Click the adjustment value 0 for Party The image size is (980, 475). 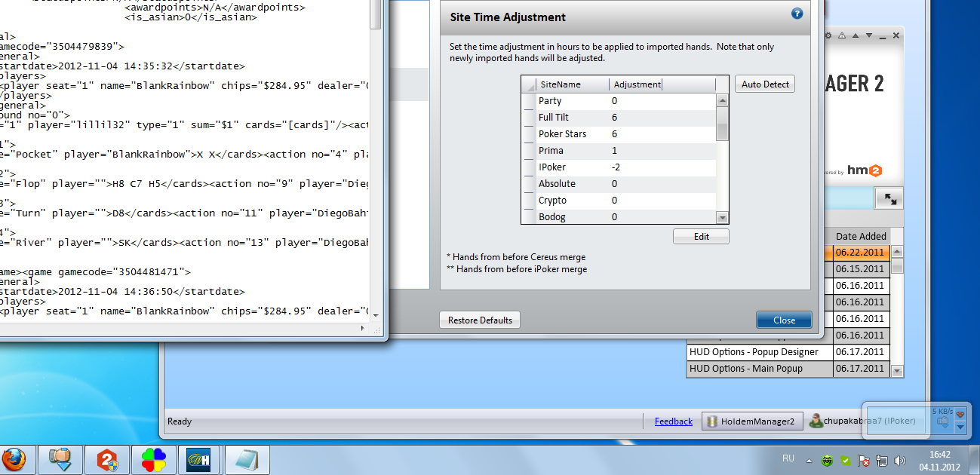pos(614,101)
